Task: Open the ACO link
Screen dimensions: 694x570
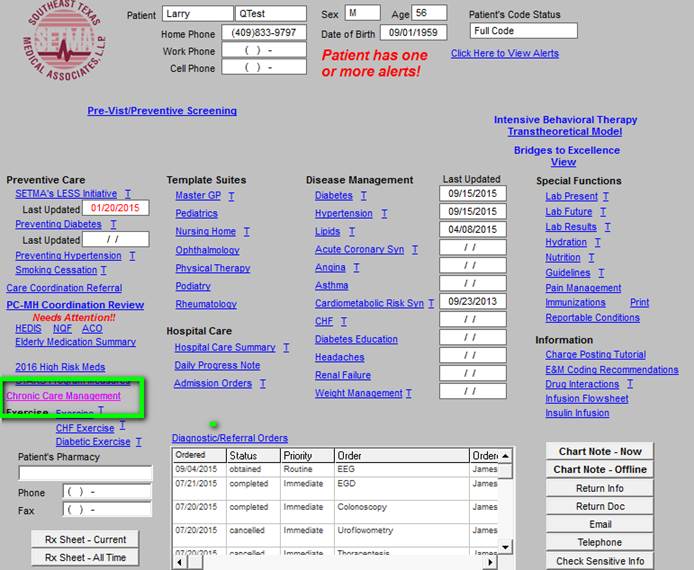Action: coord(92,329)
